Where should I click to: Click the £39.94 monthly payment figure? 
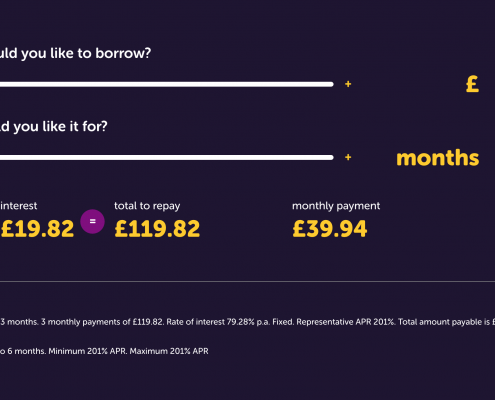click(x=330, y=229)
